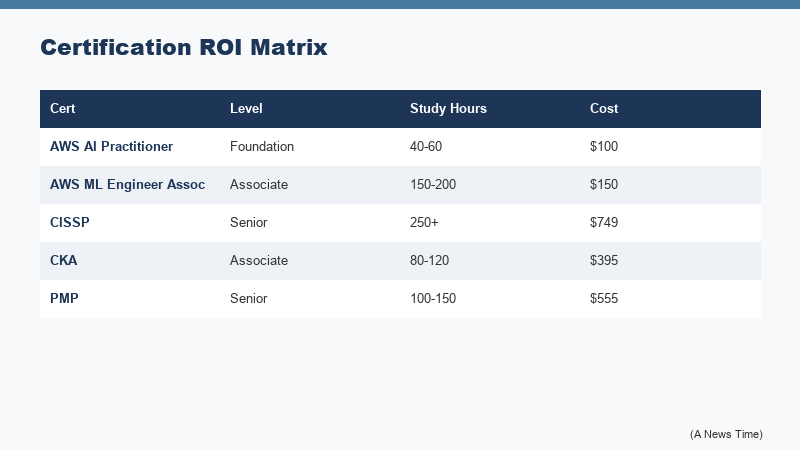This screenshot has width=800, height=450.
Task: Click the $749 cost cell
Action: coord(604,223)
